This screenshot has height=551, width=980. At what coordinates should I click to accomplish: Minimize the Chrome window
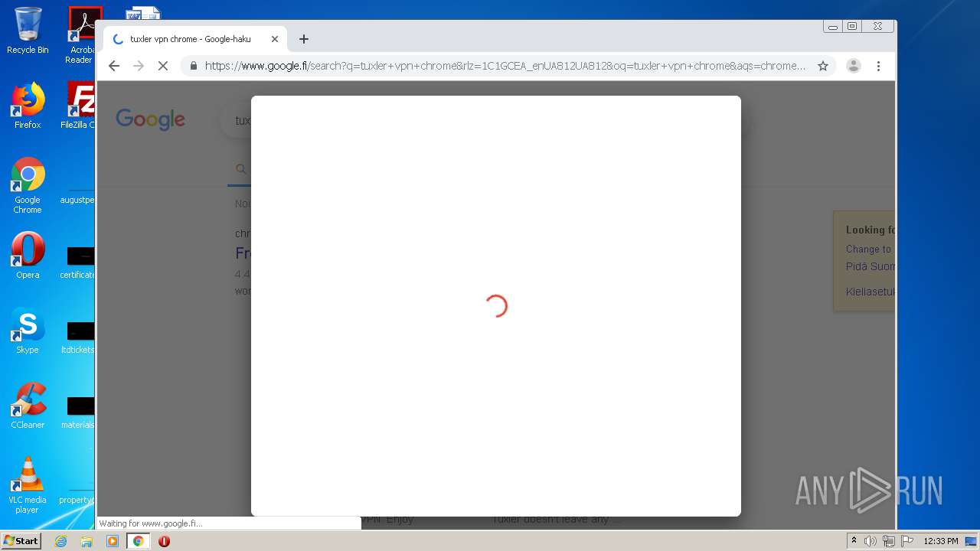click(833, 27)
